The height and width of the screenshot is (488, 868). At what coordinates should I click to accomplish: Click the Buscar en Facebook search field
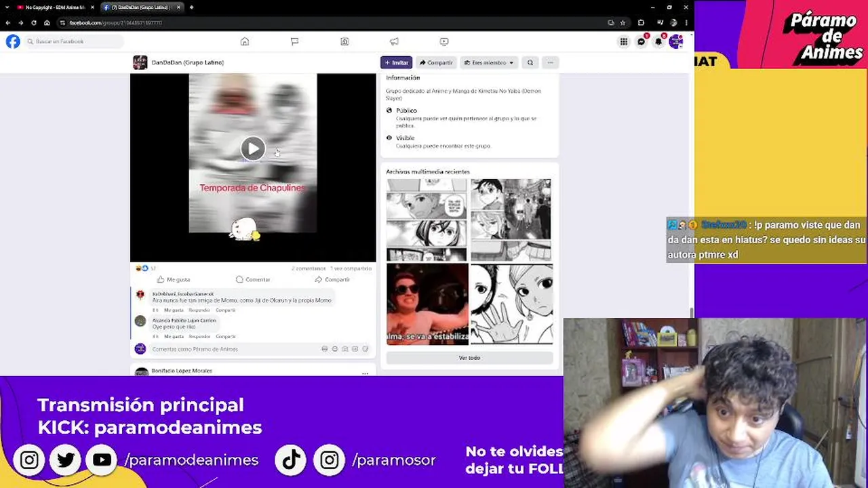(x=75, y=41)
